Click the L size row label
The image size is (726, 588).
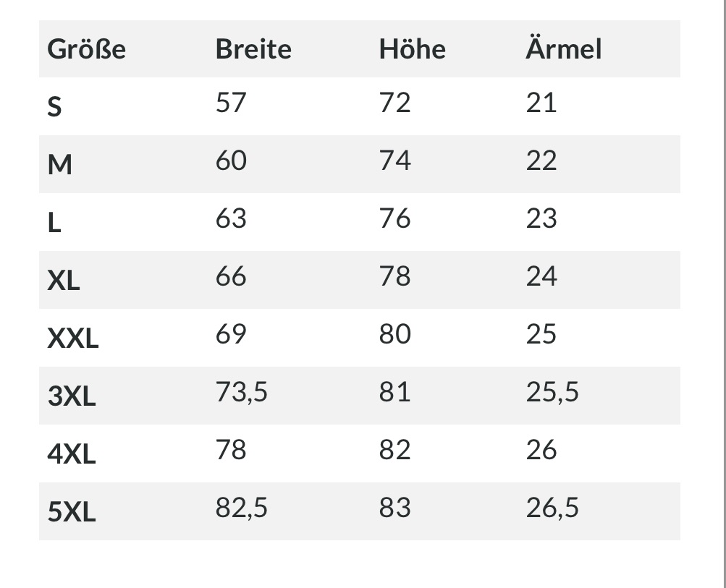[54, 223]
